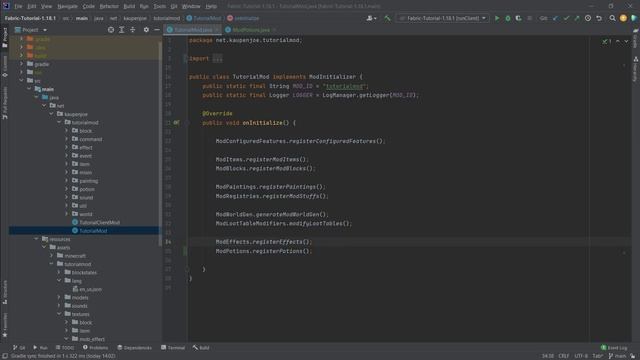Toggle Pull Requests tool window stripe

pyautogui.click(x=5, y=102)
